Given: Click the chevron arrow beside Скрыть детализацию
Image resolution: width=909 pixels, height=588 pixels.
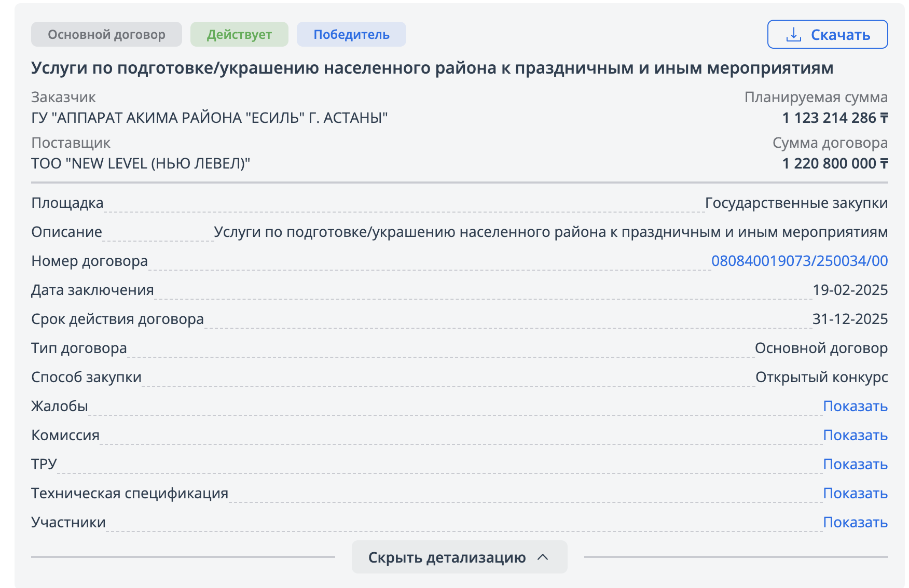Looking at the screenshot, I should [x=543, y=557].
